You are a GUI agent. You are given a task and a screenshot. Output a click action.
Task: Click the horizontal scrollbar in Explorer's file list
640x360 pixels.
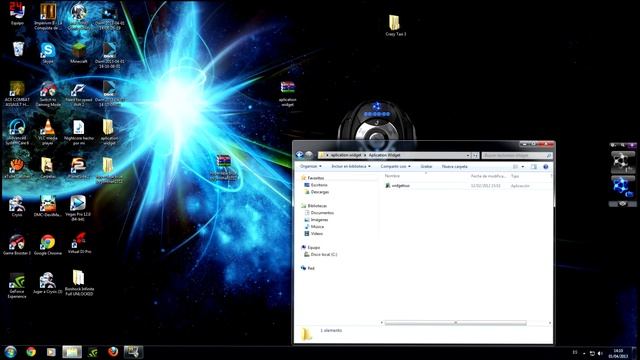[456, 323]
